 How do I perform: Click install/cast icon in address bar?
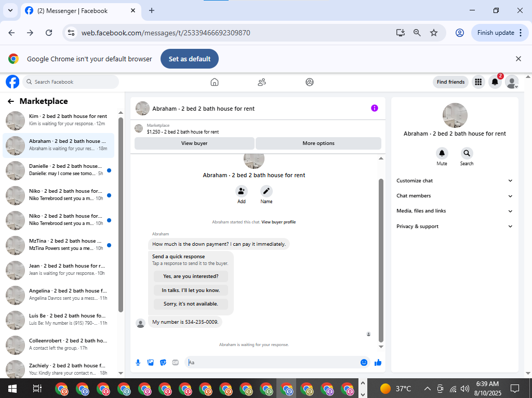tap(401, 33)
